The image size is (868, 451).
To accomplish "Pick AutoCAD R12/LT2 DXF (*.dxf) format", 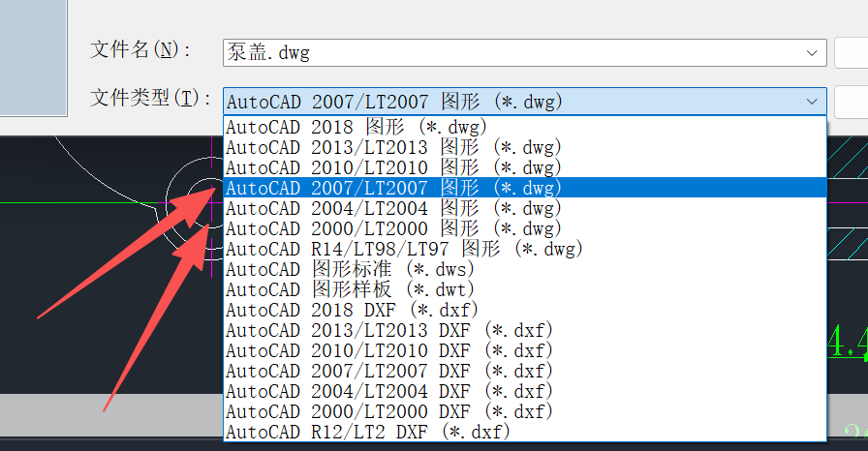I will (x=525, y=432).
